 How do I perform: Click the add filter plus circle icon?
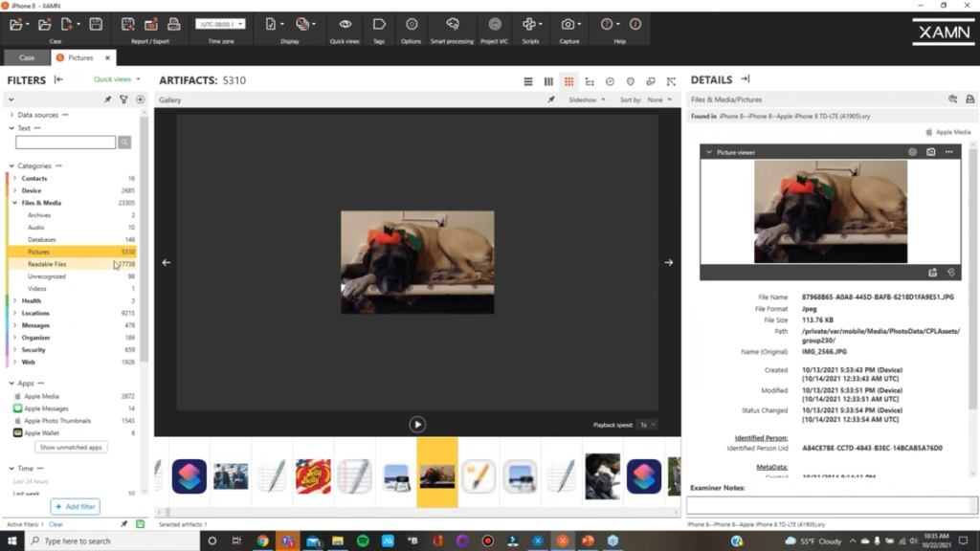(x=140, y=99)
